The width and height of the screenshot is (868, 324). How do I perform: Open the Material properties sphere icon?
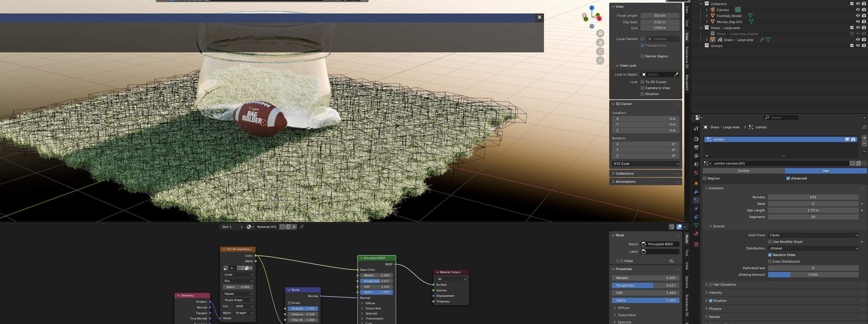tap(696, 234)
